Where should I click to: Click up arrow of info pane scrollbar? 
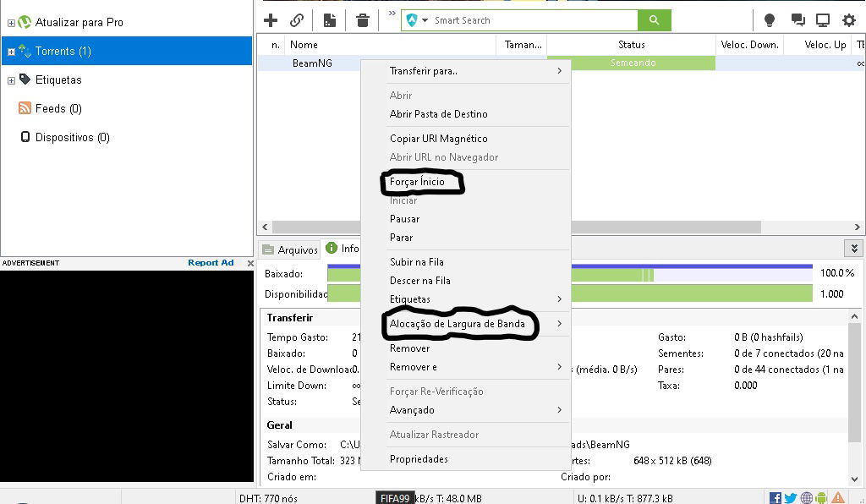854,316
